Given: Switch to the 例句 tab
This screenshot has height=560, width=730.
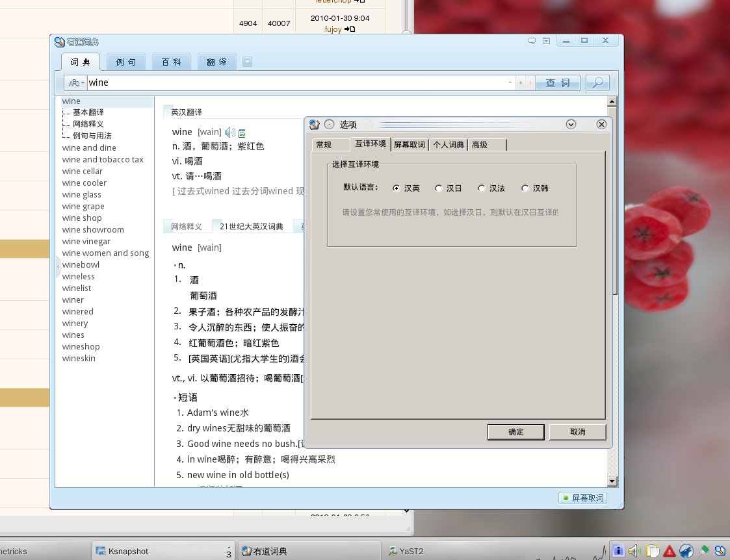Looking at the screenshot, I should 125,62.
